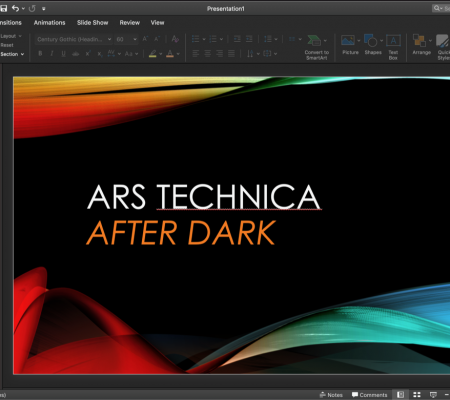This screenshot has width=450, height=400.
Task: Toggle Center paragraph alignment
Action: pyautogui.click(x=208, y=53)
